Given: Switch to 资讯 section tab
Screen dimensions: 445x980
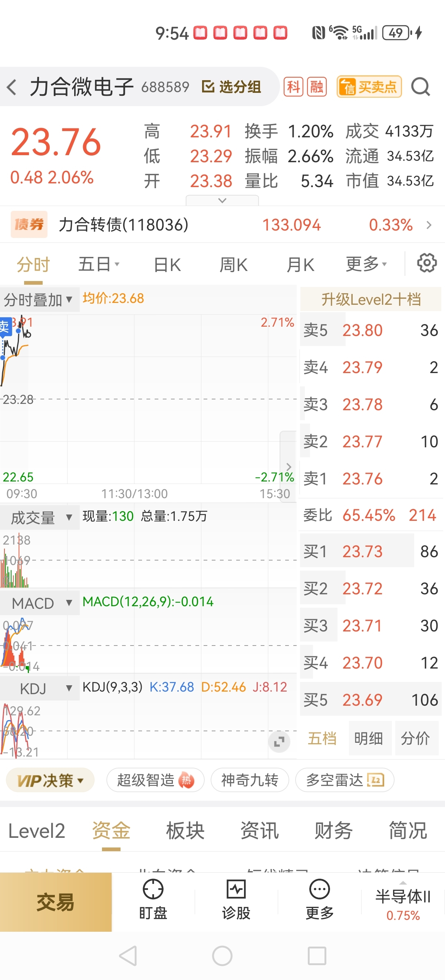Looking at the screenshot, I should (260, 831).
